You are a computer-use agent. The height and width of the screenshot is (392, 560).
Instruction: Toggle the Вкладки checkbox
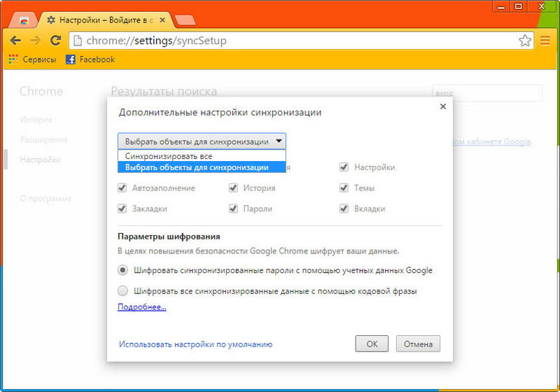coord(344,209)
